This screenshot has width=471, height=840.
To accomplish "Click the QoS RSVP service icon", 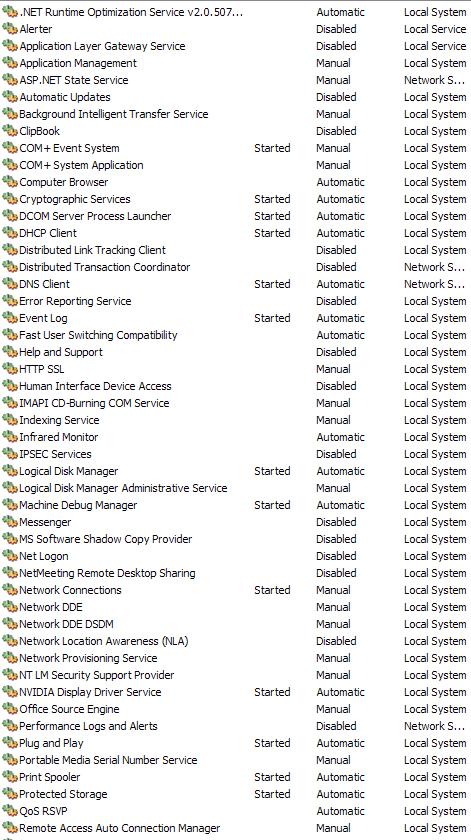I will pyautogui.click(x=10, y=811).
